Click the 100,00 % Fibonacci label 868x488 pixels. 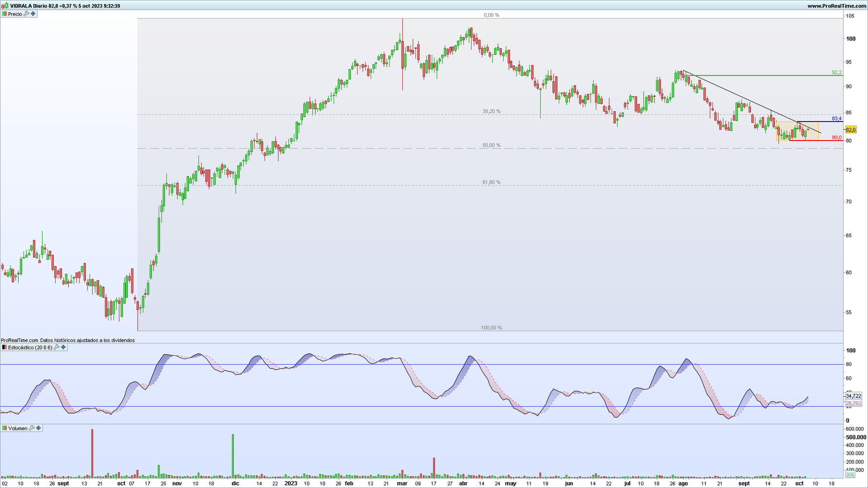coord(491,327)
